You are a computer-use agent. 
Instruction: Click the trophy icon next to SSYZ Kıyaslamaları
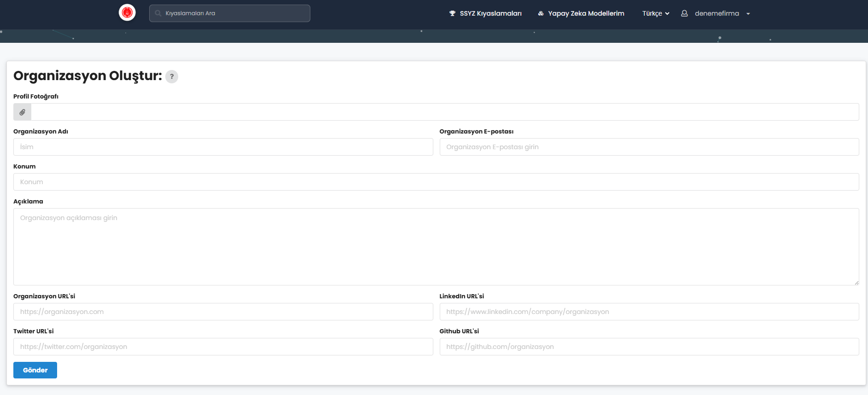click(x=452, y=13)
